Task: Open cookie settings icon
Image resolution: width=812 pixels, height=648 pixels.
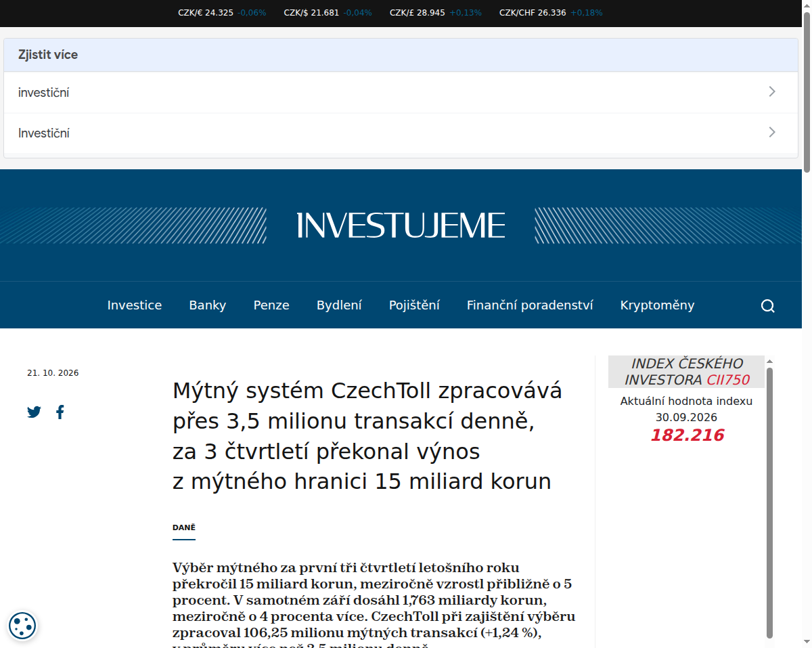Action: (22, 626)
